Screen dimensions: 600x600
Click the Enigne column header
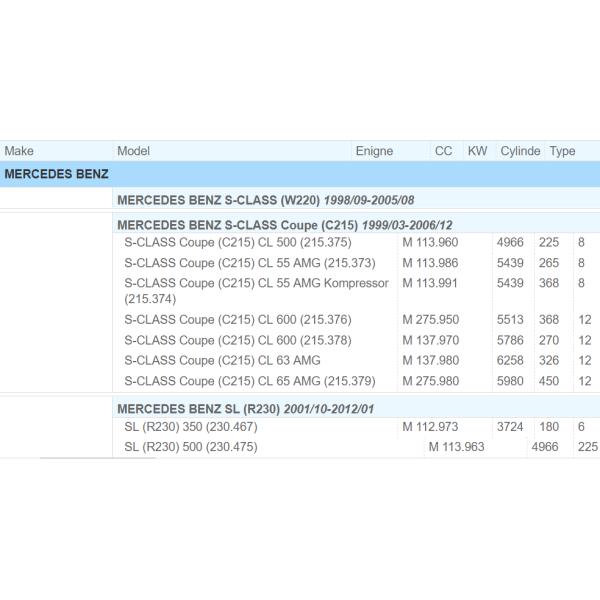click(x=374, y=151)
